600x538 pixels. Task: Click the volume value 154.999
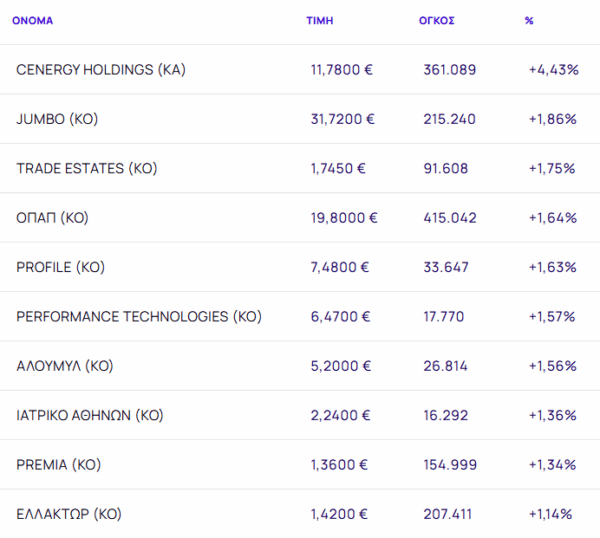pos(450,465)
